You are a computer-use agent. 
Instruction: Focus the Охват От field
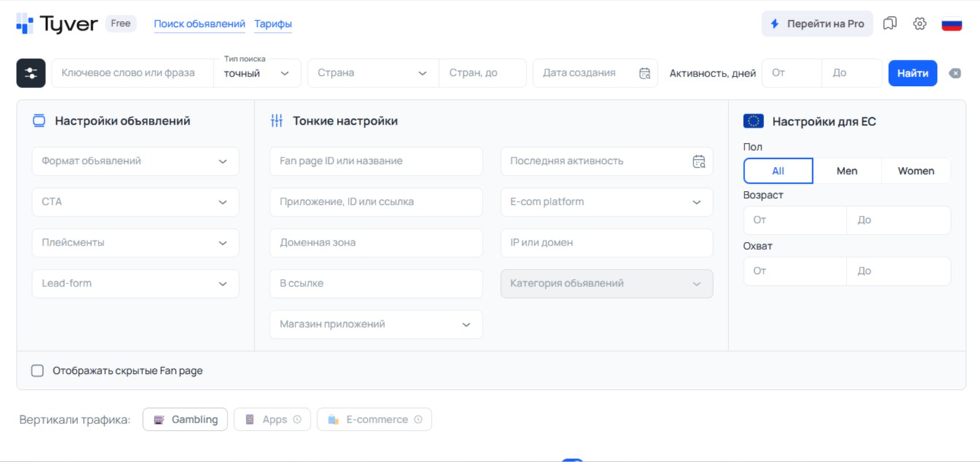[795, 271]
